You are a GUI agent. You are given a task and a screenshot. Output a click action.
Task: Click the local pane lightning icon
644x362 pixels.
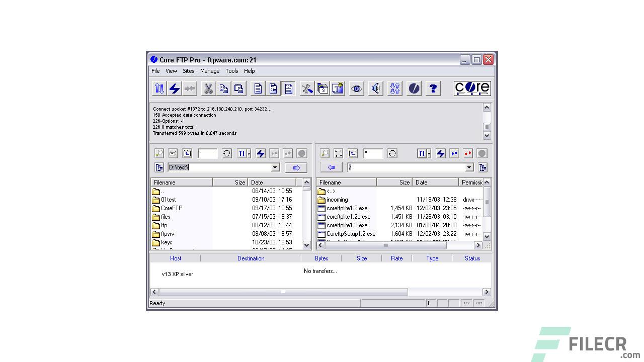point(260,153)
